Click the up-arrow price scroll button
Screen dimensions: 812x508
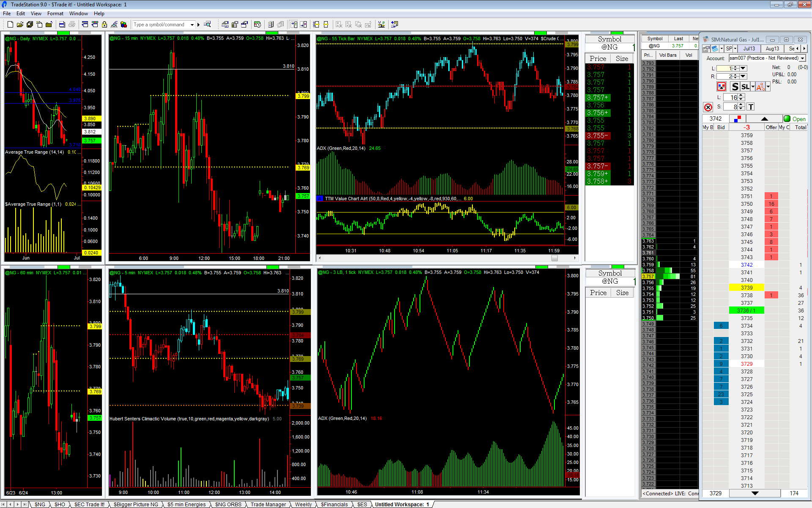point(764,119)
